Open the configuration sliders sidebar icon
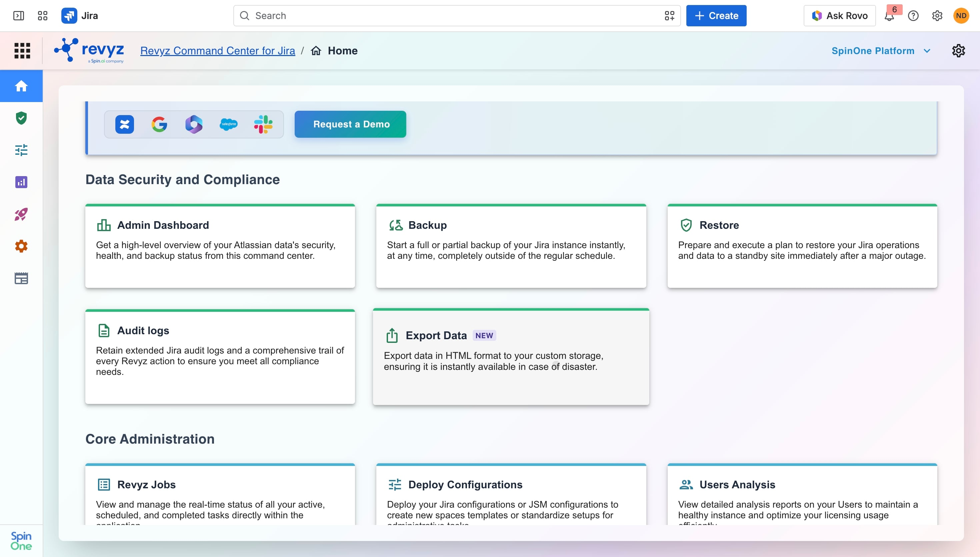Image resolution: width=980 pixels, height=557 pixels. pos(21,150)
